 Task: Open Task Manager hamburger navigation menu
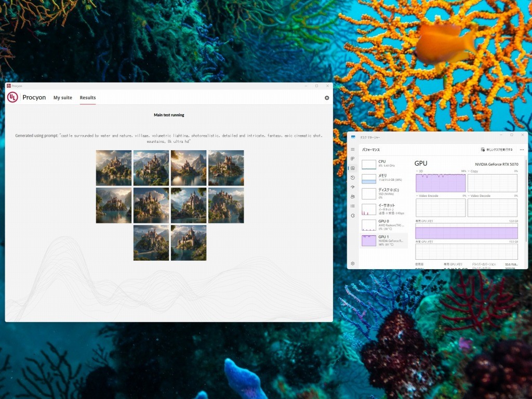click(x=353, y=150)
